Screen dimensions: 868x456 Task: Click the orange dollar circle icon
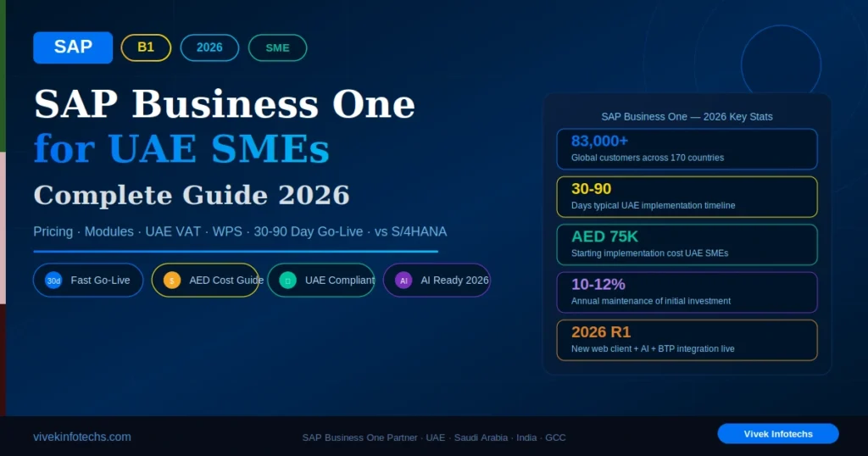coord(172,281)
